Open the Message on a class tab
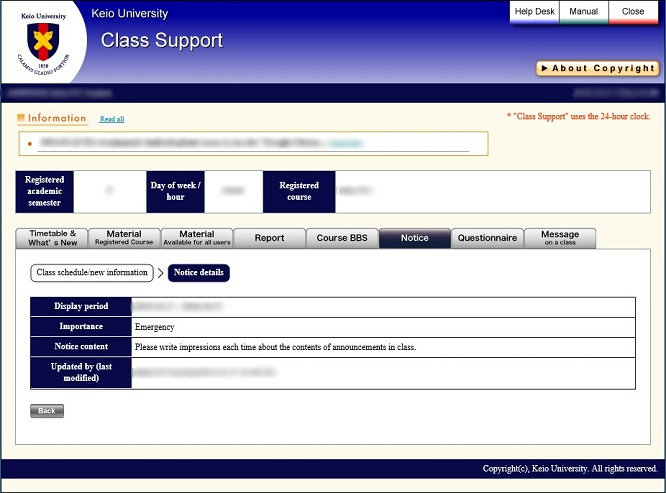This screenshot has width=666, height=493. [x=560, y=238]
